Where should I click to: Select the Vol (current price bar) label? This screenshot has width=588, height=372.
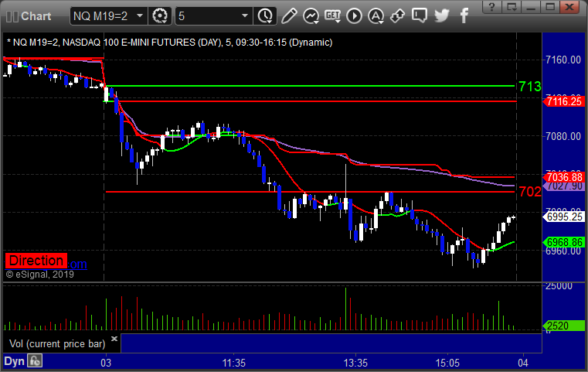(57, 343)
